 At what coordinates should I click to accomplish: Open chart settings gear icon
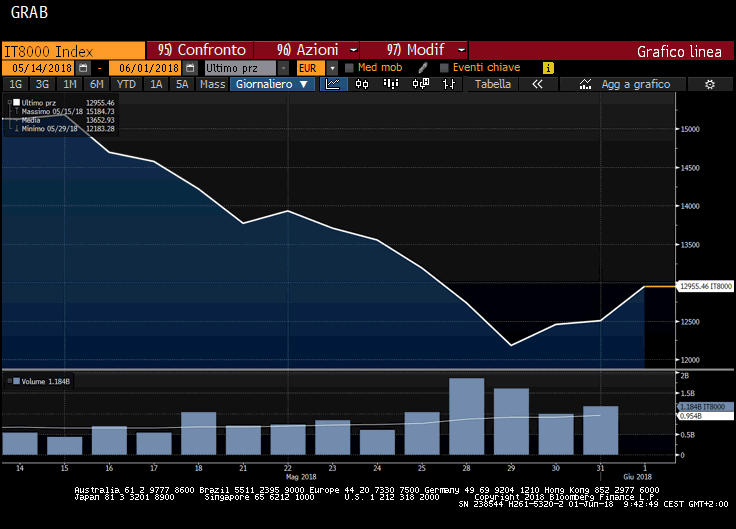tap(709, 85)
